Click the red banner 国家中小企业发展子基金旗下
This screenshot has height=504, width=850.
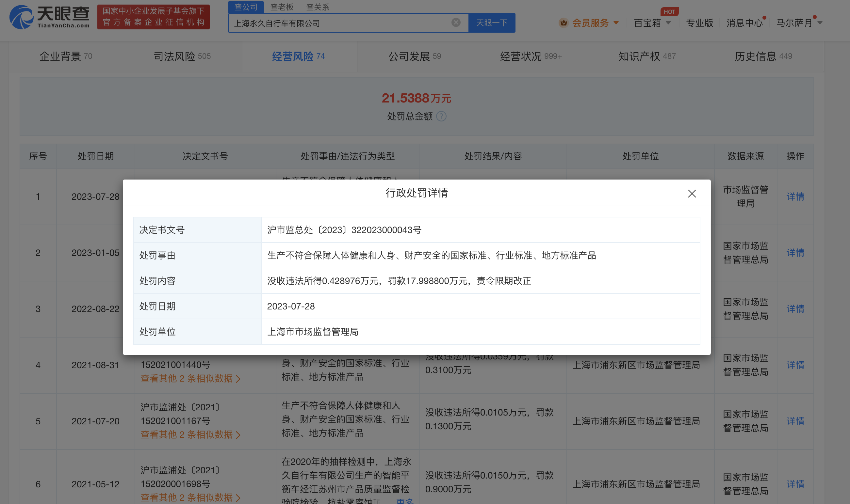(153, 17)
